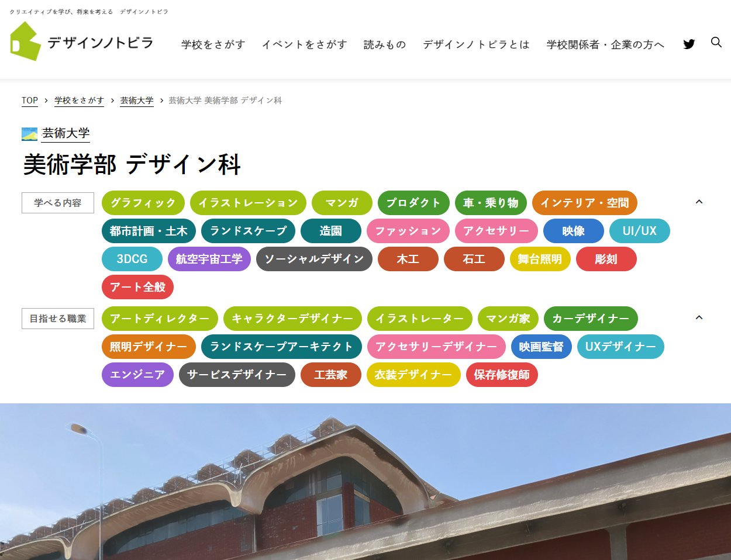Open the ランドスケープアーキテクト career tag
The width and height of the screenshot is (731, 560).
click(281, 347)
